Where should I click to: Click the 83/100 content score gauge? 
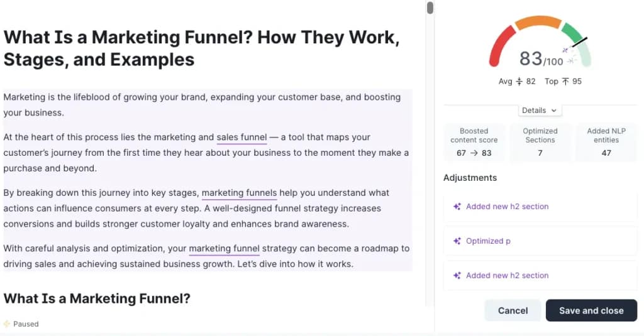click(540, 42)
